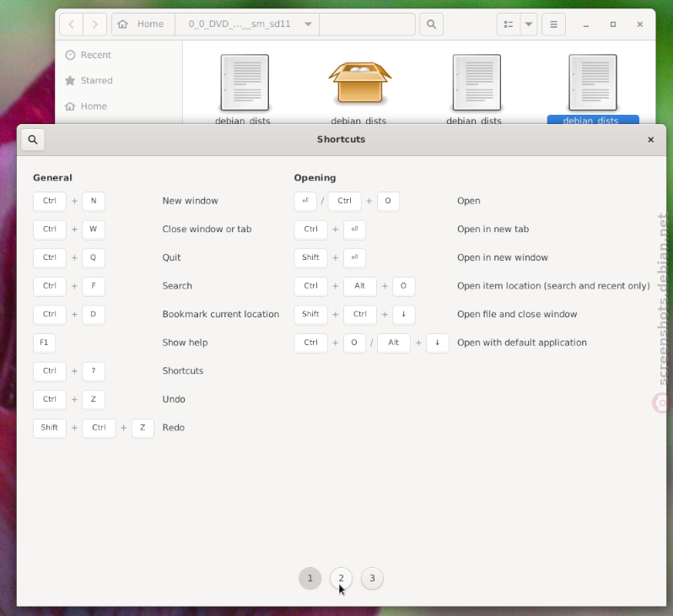Viewport: 673px width, 616px height.
Task: Click the Open item location label
Action: click(553, 286)
